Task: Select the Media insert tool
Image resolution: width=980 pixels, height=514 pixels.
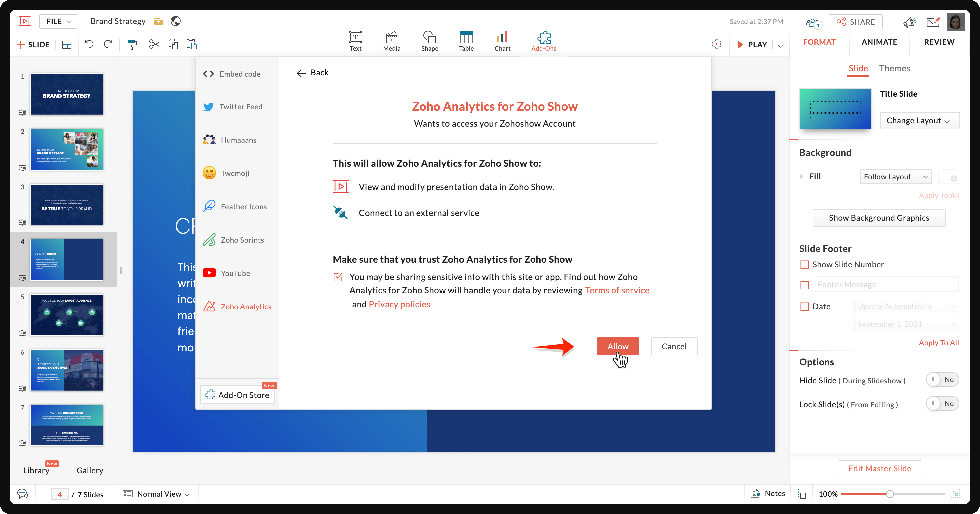Action: pos(391,40)
